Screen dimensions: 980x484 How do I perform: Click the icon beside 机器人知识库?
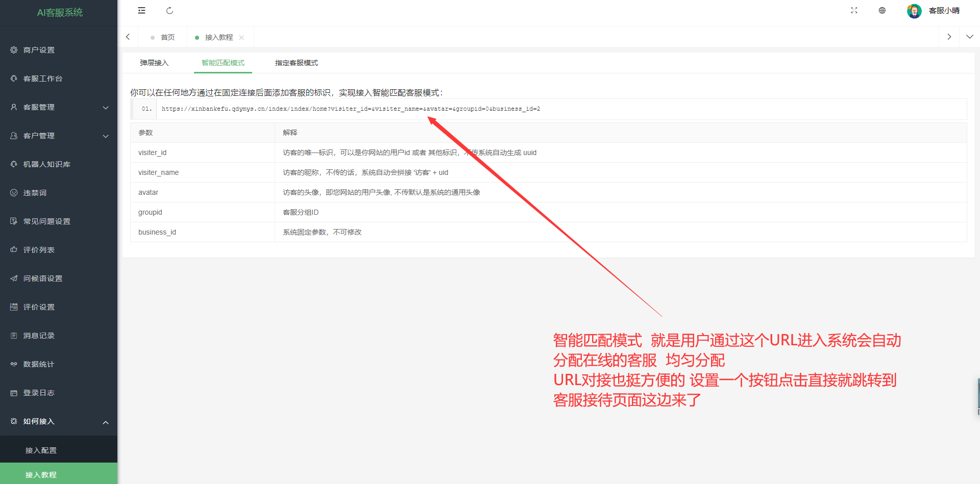coord(14,164)
